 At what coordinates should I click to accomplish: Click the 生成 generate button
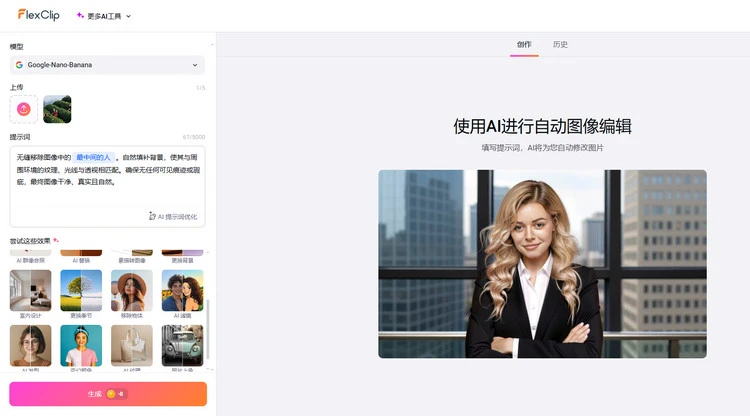(x=107, y=394)
